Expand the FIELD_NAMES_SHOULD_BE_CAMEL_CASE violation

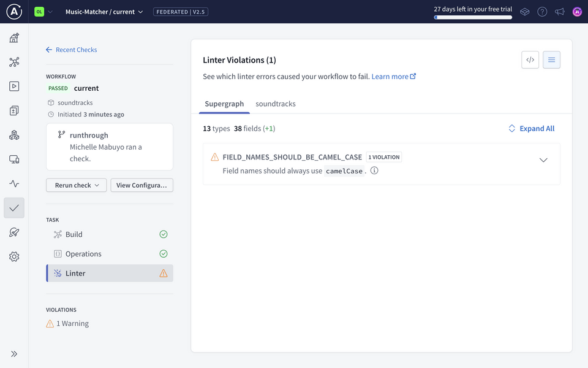pos(543,159)
